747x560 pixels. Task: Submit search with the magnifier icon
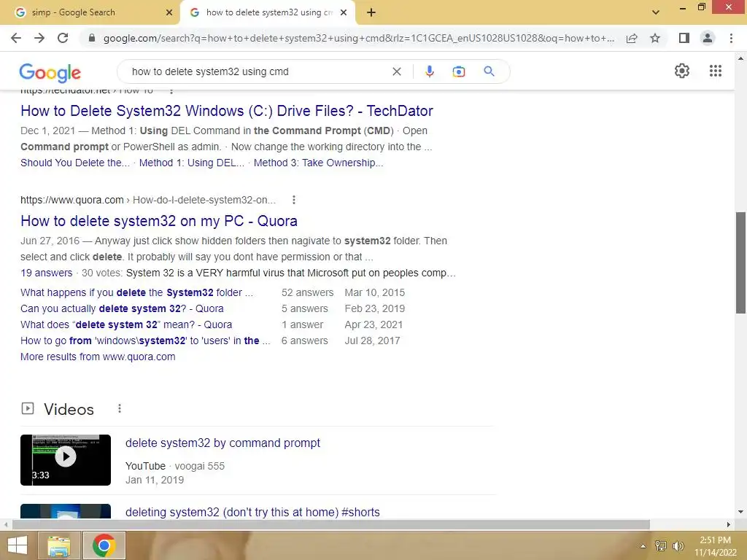tap(489, 71)
